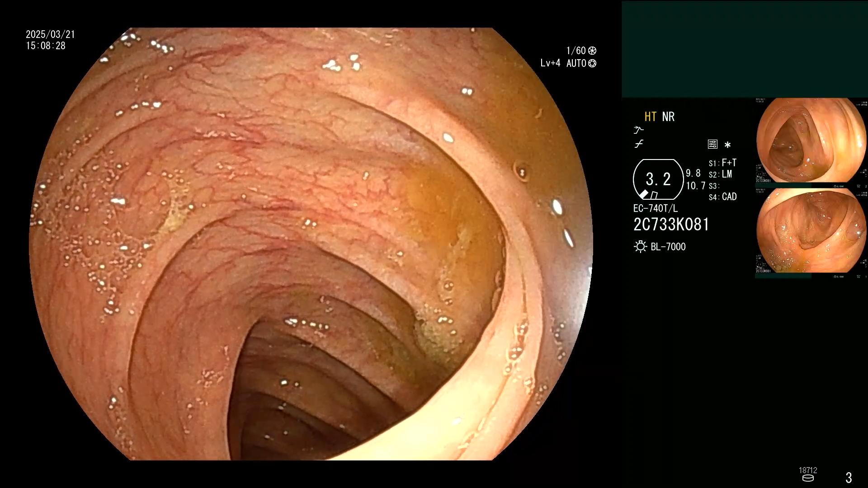This screenshot has height=488, width=868.
Task: Click the main live endoscopy view
Action: click(x=311, y=244)
